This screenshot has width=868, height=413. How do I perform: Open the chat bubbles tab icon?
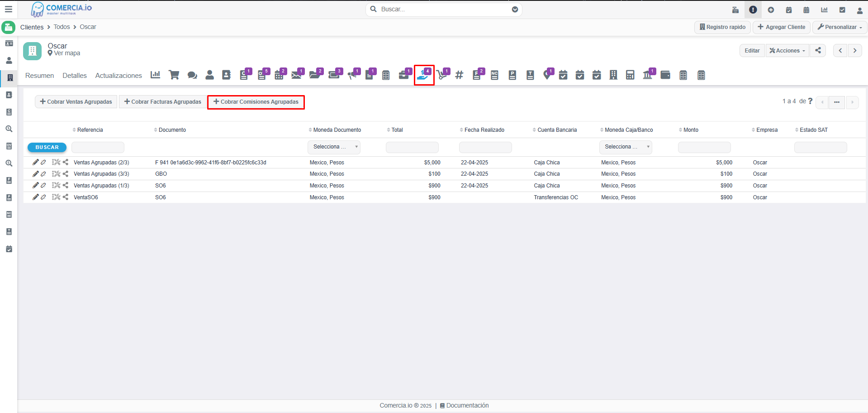192,75
